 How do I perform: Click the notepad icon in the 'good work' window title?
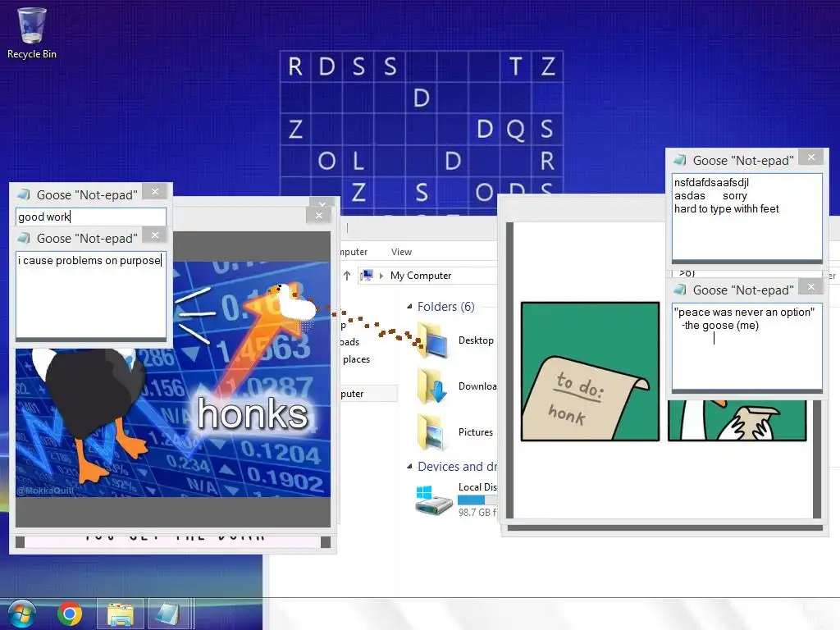[24, 194]
